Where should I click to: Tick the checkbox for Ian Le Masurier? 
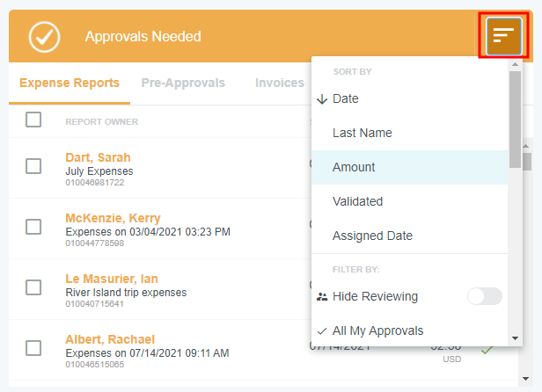pos(33,287)
